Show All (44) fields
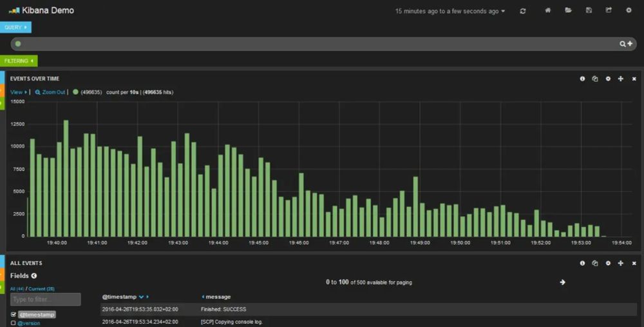The image size is (644, 327). point(17,289)
